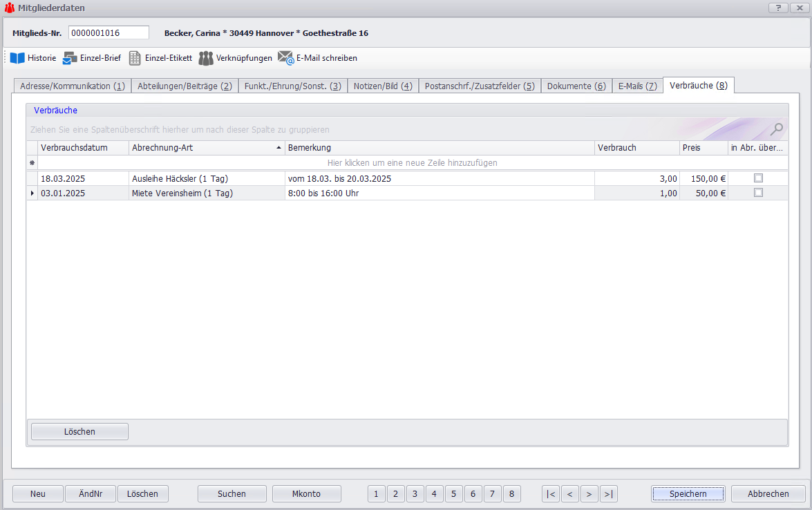Click the new row asterisk indicator
Viewport: 812px width, 510px height.
pos(32,163)
